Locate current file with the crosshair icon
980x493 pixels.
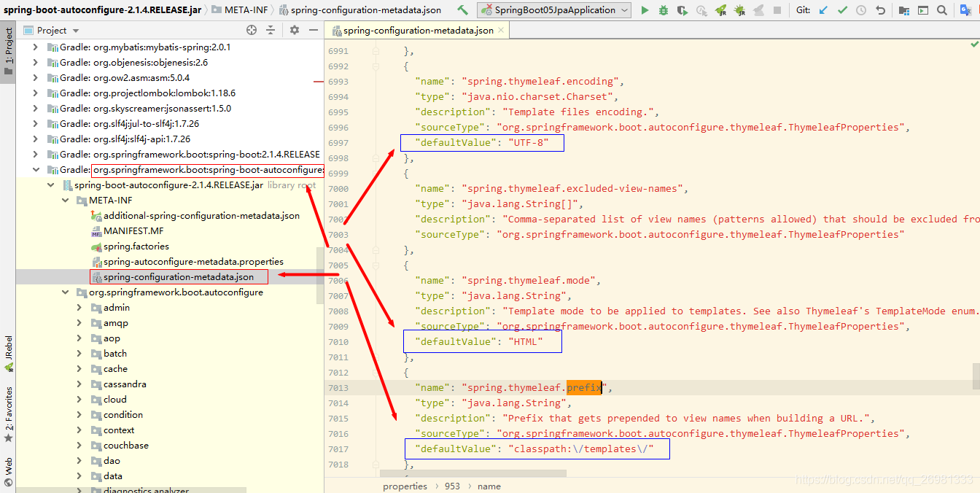point(252,30)
